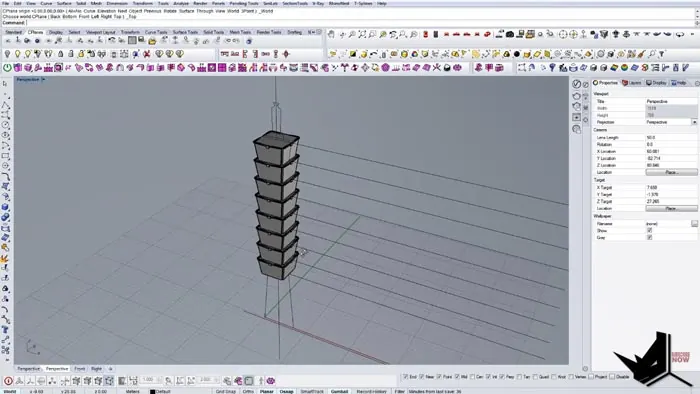This screenshot has width=700, height=394.
Task: Select the Polyline tool in left sidebar
Action: tap(5, 105)
